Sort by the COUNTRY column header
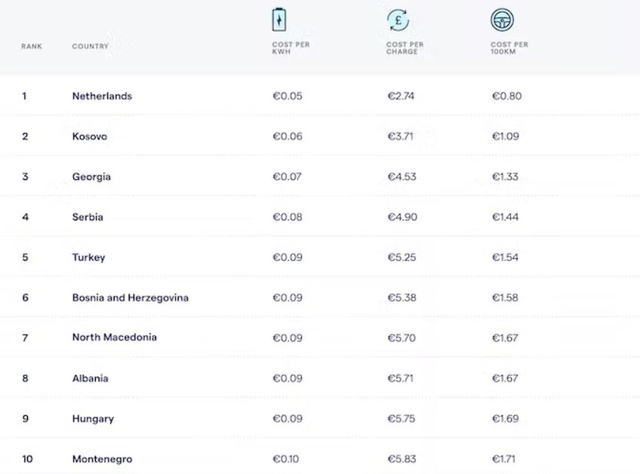 90,46
